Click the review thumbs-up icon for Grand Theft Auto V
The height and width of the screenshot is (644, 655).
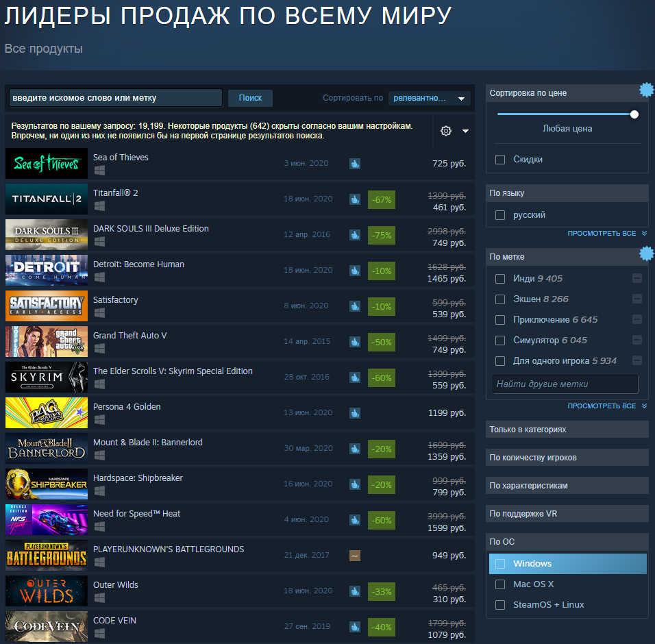(x=355, y=342)
